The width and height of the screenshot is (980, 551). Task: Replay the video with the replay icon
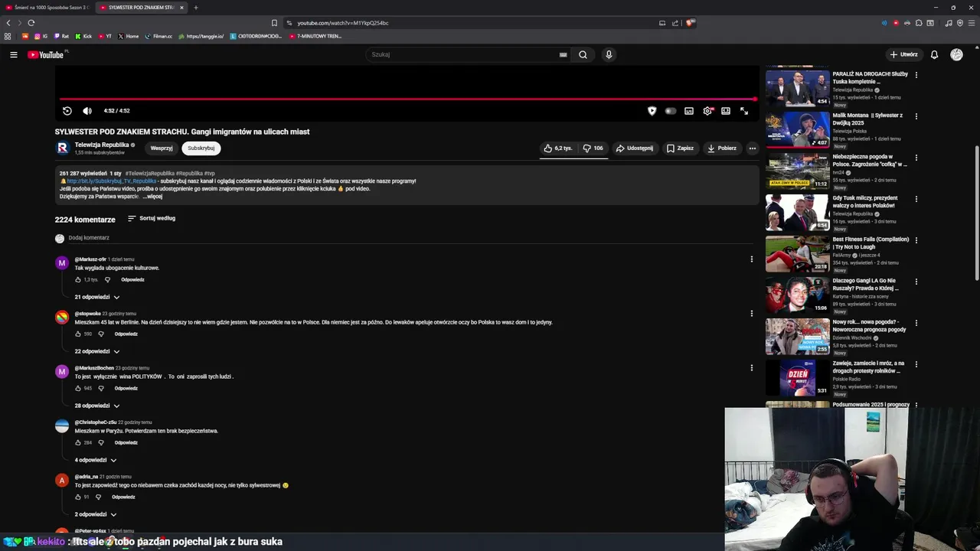point(67,111)
